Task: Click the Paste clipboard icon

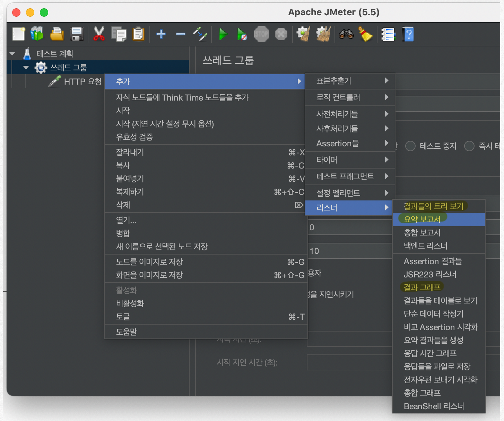Action: pos(138,34)
